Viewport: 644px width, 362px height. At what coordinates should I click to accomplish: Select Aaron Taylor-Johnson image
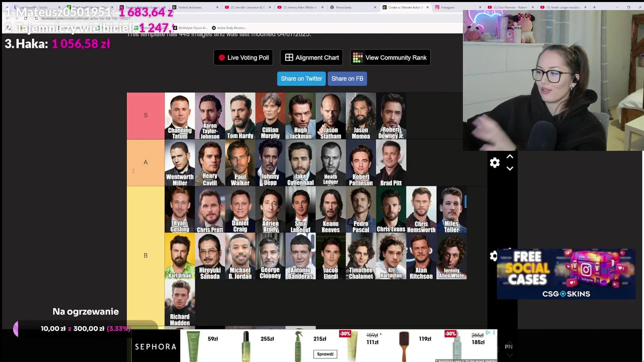(x=210, y=116)
